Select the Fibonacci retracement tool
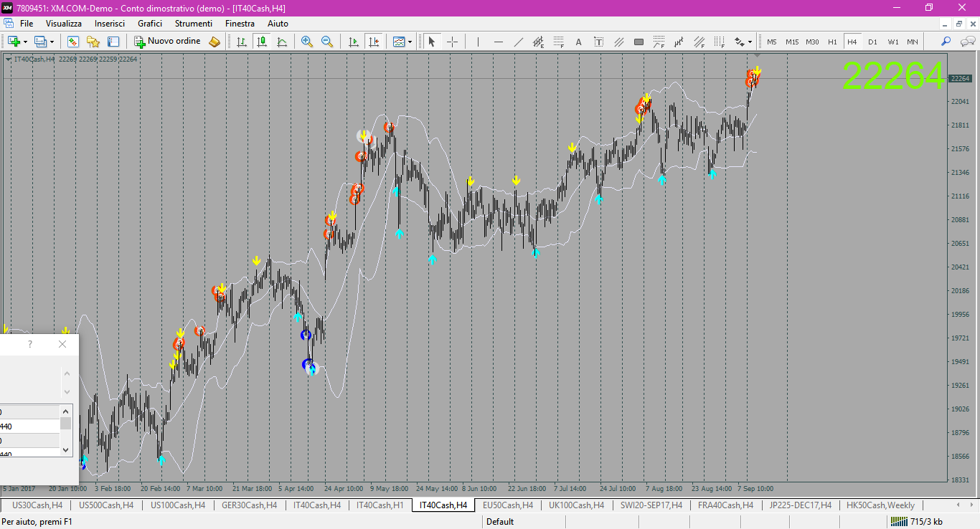The image size is (980, 529). [558, 42]
